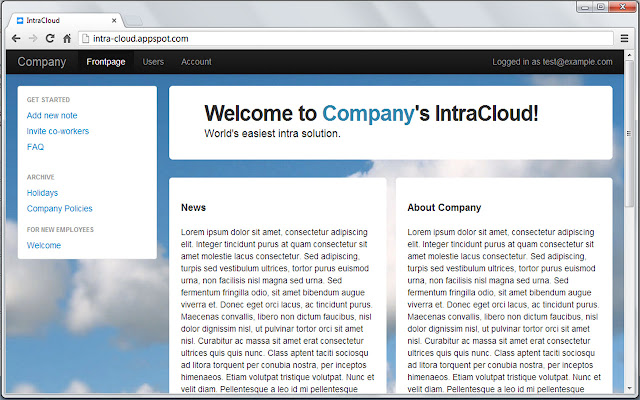Viewport: 640px width, 400px height.
Task: Click the vertical scrollbar thumb
Action: click(629, 133)
